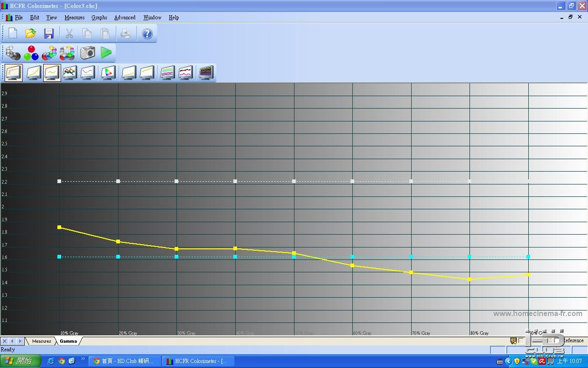This screenshot has width=588, height=368.
Task: Open the File menu
Action: point(19,17)
